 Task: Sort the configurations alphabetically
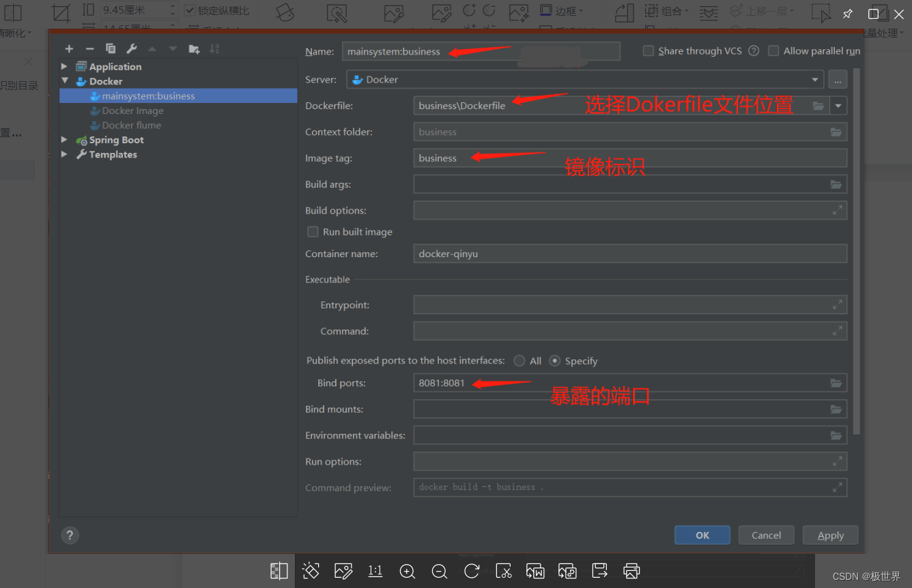[x=215, y=49]
